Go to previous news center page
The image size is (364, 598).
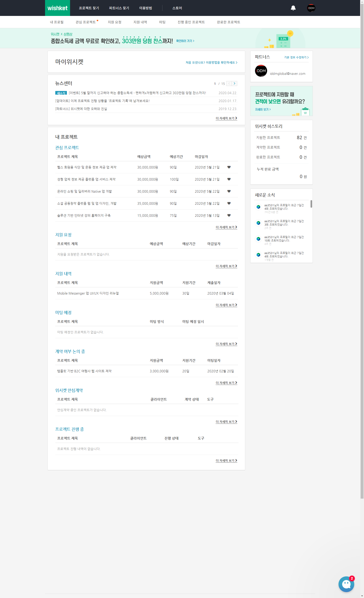(229, 83)
